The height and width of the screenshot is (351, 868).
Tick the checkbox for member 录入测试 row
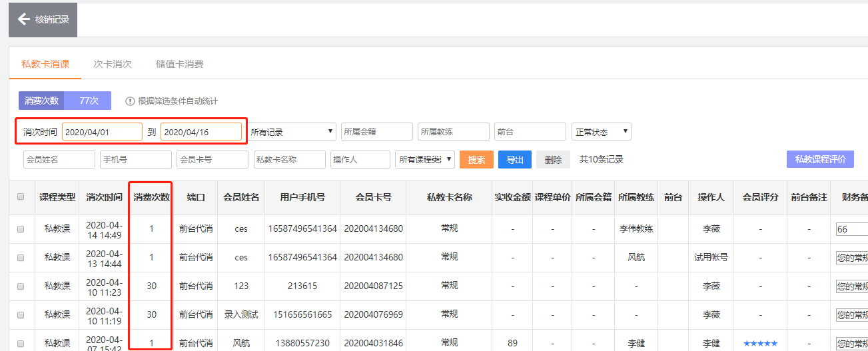click(x=21, y=314)
